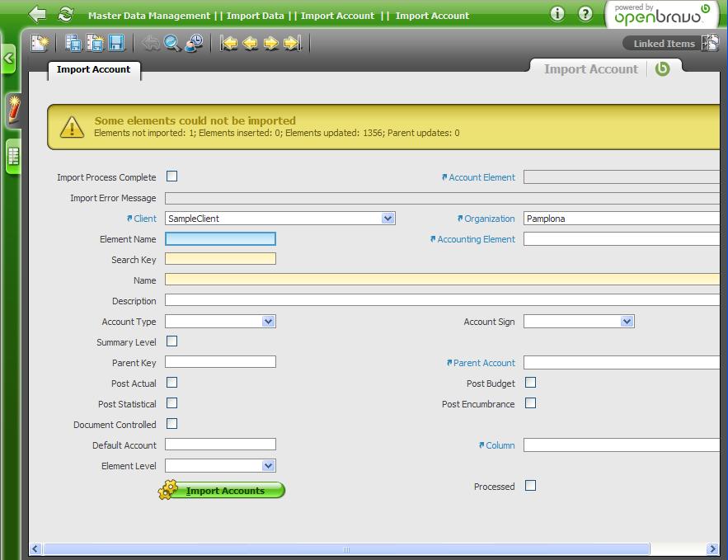This screenshot has width=728, height=560.
Task: Click the green back arrow icon
Action: pyautogui.click(x=37, y=15)
